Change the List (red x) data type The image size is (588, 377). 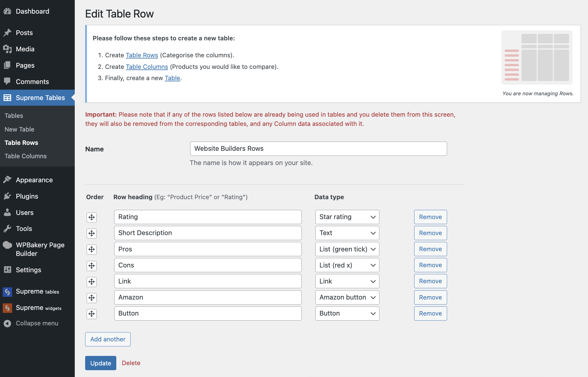[x=347, y=265]
